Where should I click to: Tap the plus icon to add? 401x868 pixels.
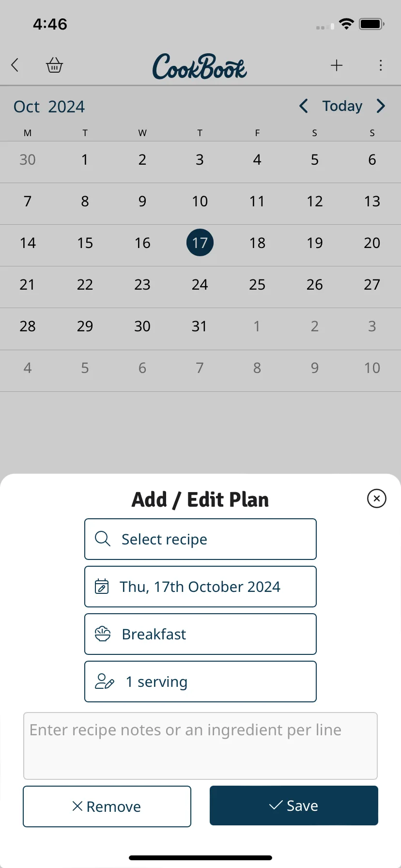pyautogui.click(x=337, y=65)
